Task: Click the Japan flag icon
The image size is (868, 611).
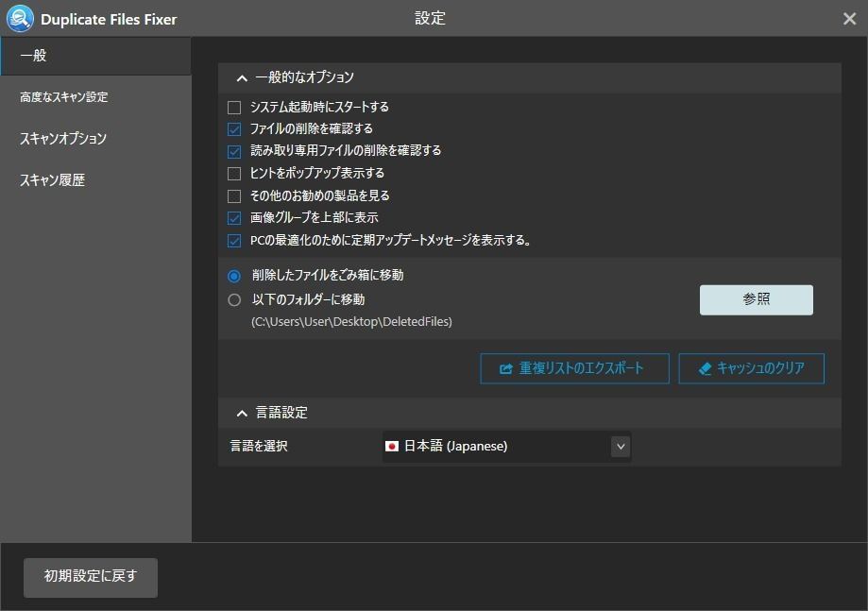Action: pos(391,446)
